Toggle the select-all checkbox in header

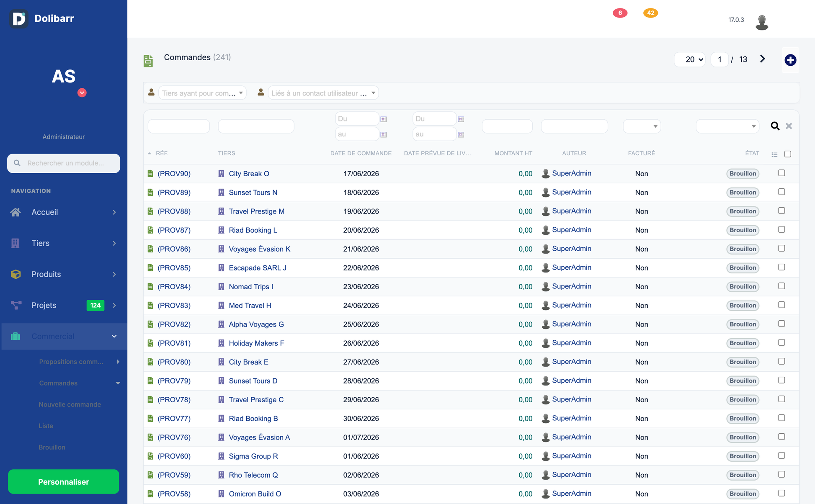(x=788, y=154)
